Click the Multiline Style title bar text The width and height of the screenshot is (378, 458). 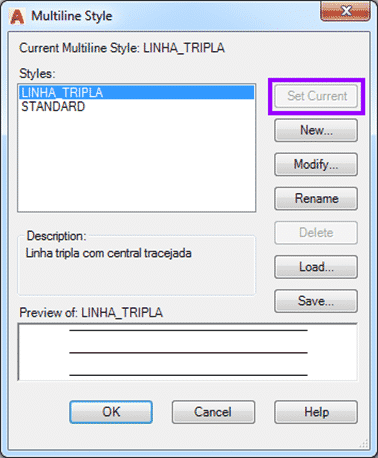pos(72,16)
